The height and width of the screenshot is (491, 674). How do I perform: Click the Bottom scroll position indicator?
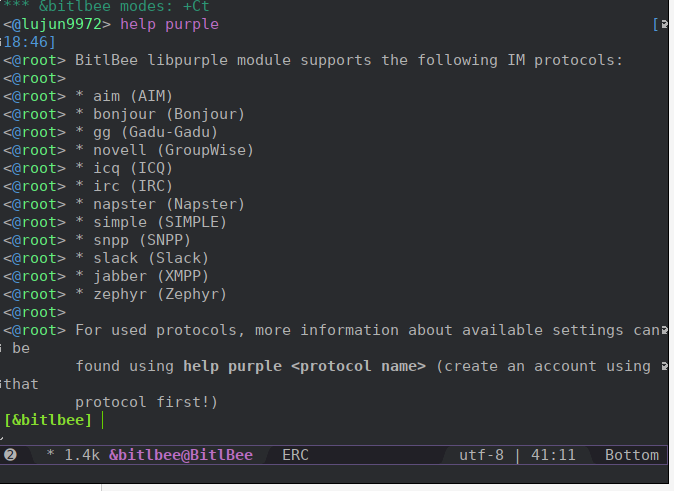click(632, 455)
